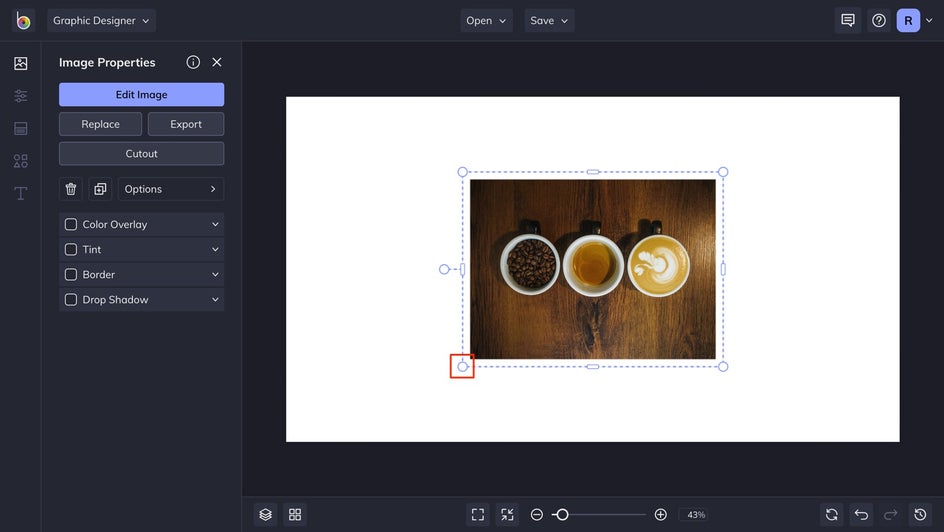The height and width of the screenshot is (532, 944).
Task: Enable the Tint checkbox
Action: point(71,250)
